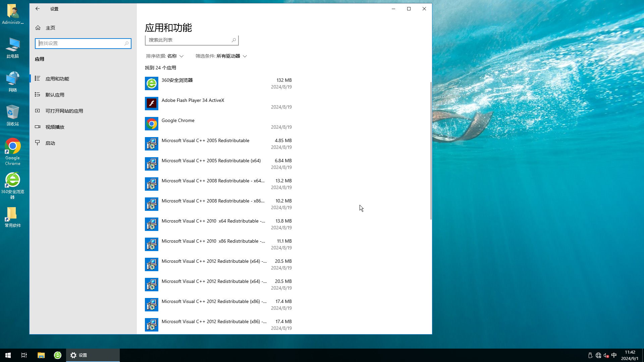
Task: Click the 4.85 MB size value
Action: point(283,140)
